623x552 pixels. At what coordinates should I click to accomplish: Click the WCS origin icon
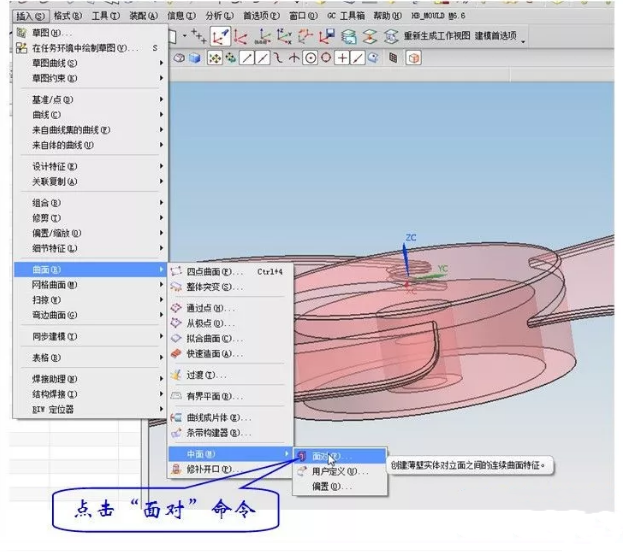[x=241, y=36]
